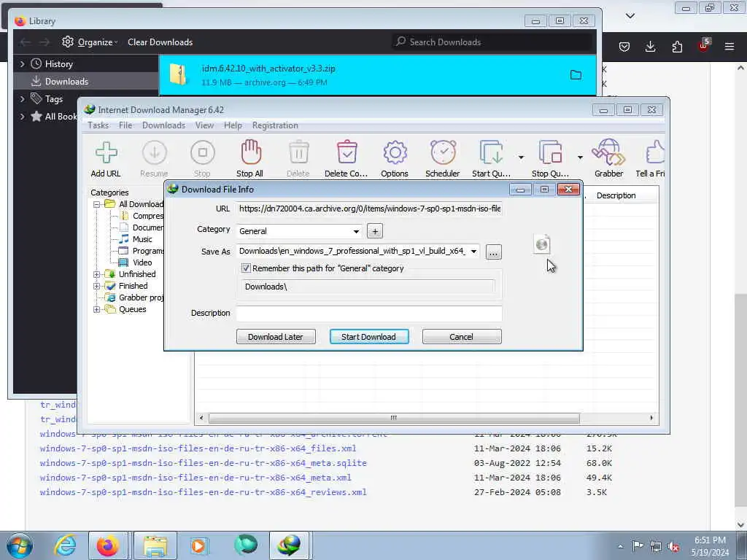Image resolution: width=747 pixels, height=560 pixels.
Task: Click the Delete Completed toolbar icon
Action: pos(347,152)
